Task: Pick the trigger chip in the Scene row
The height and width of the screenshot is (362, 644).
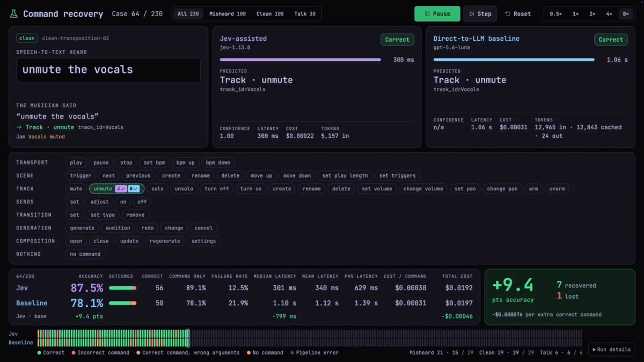Action: (80, 175)
